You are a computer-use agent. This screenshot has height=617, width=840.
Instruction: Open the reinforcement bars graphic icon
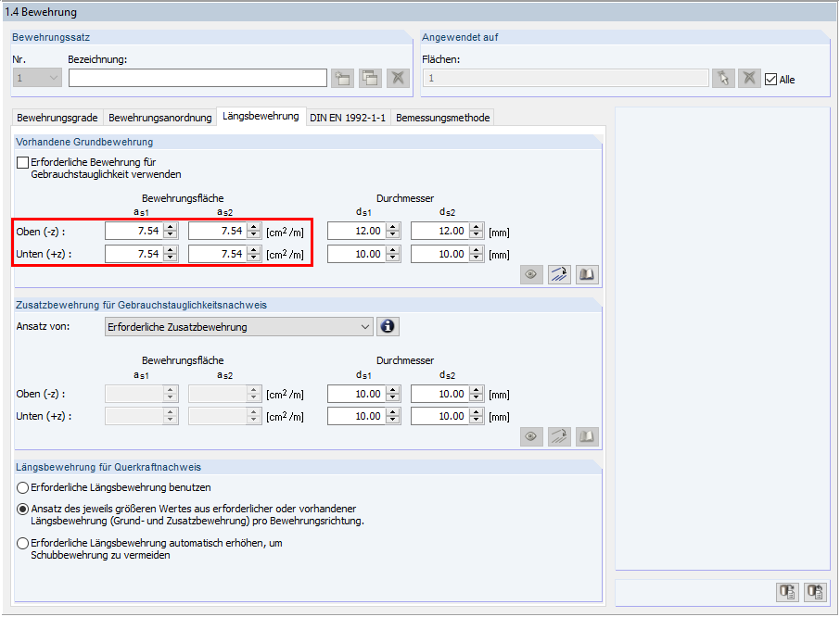tap(558, 274)
